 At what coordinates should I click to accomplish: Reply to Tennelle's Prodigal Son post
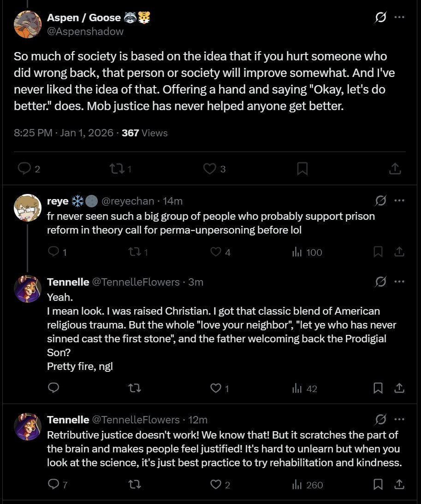pyautogui.click(x=53, y=388)
